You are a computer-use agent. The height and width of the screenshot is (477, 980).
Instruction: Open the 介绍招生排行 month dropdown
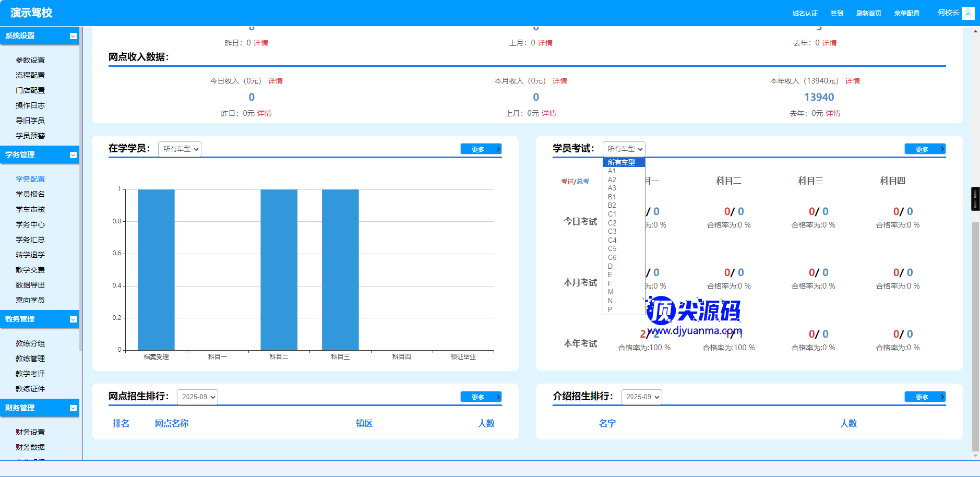641,397
